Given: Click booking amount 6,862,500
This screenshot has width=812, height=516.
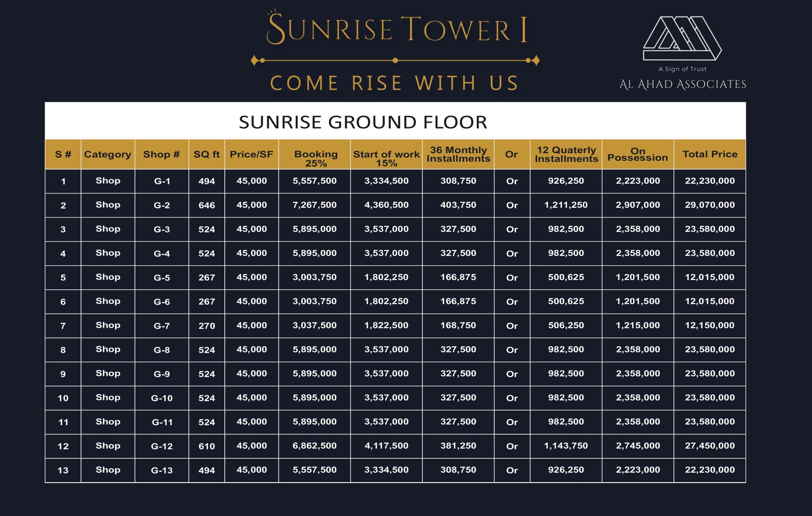Looking at the screenshot, I should [315, 446].
